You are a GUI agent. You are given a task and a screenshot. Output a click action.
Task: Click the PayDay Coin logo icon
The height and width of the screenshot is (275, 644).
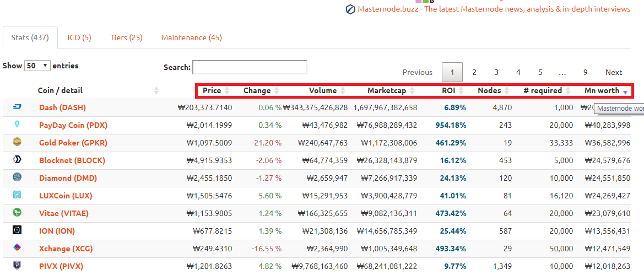point(17,125)
